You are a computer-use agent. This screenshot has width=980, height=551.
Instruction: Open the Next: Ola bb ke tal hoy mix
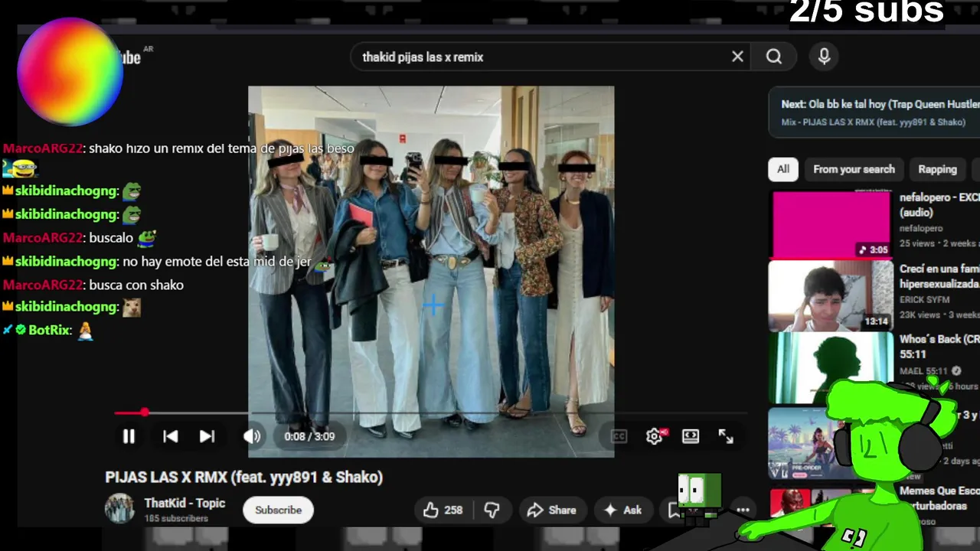[x=880, y=104]
